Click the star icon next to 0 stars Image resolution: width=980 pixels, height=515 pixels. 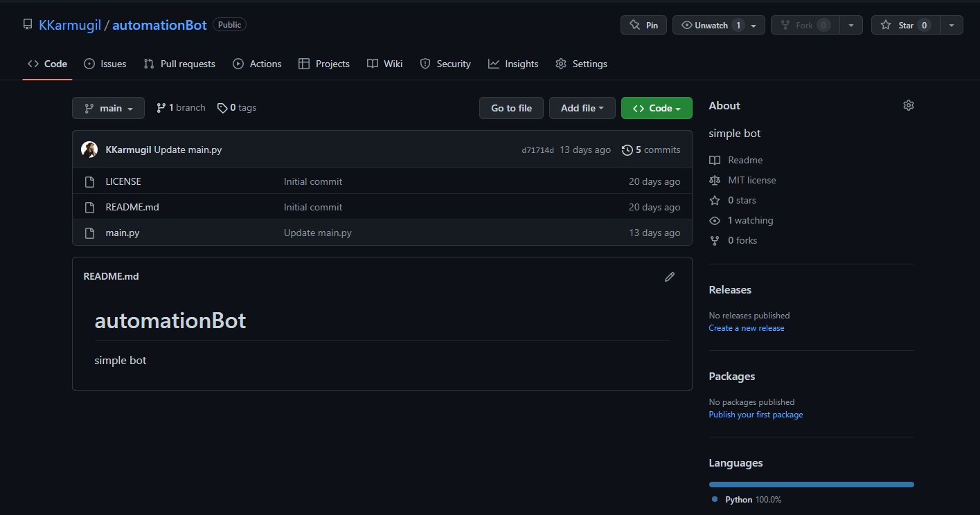point(715,200)
